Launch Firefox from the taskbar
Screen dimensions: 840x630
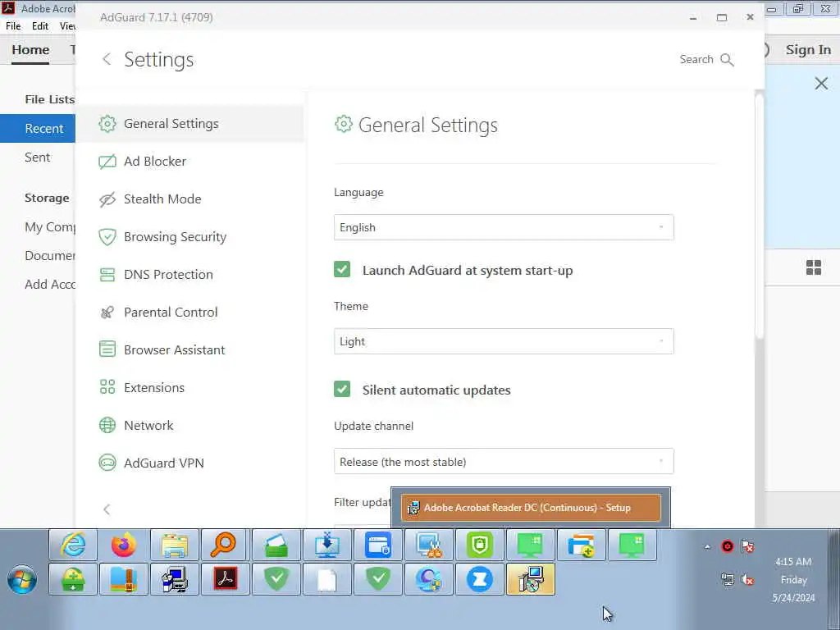pos(124,545)
